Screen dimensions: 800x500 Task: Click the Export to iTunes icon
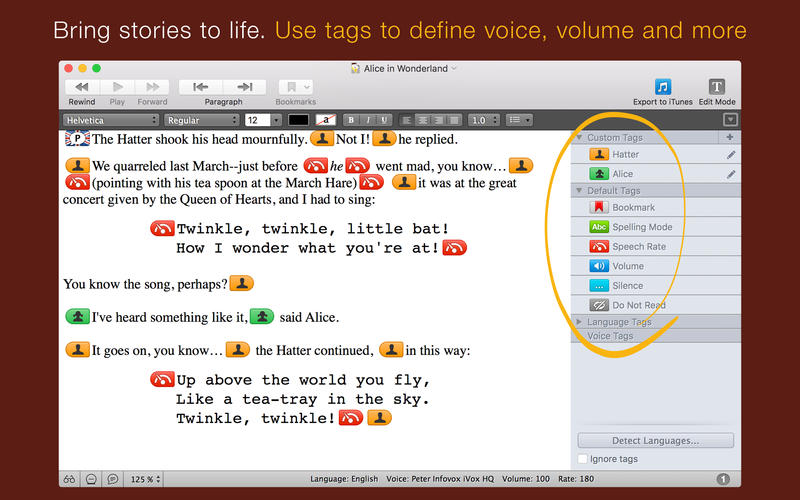(663, 87)
